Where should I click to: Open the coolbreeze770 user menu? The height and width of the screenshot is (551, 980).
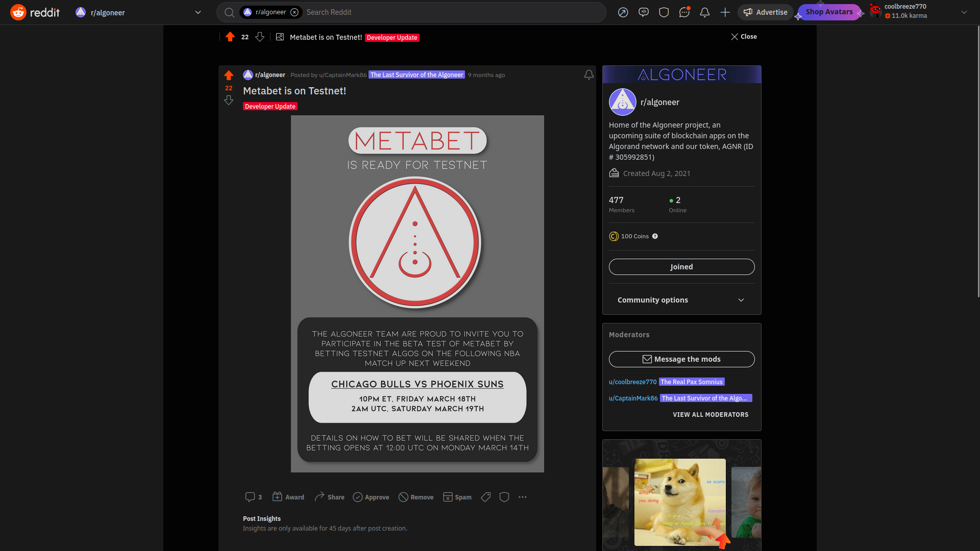pyautogui.click(x=919, y=12)
